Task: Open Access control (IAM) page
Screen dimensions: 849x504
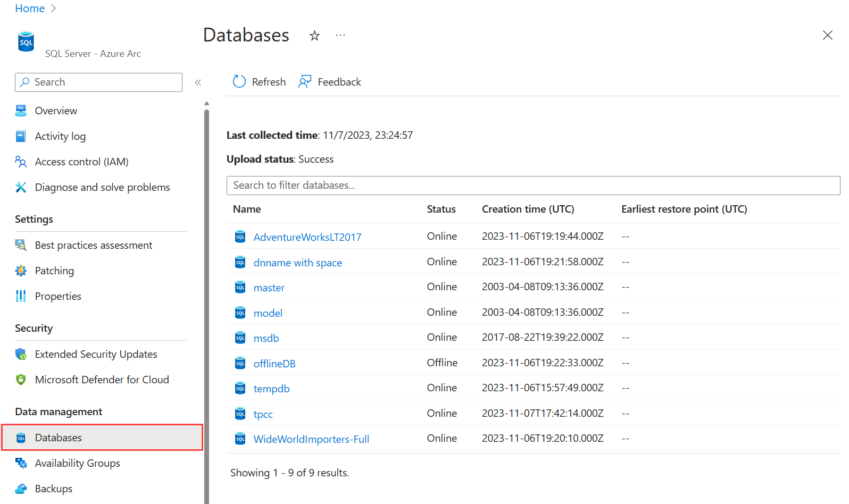Action: point(81,162)
